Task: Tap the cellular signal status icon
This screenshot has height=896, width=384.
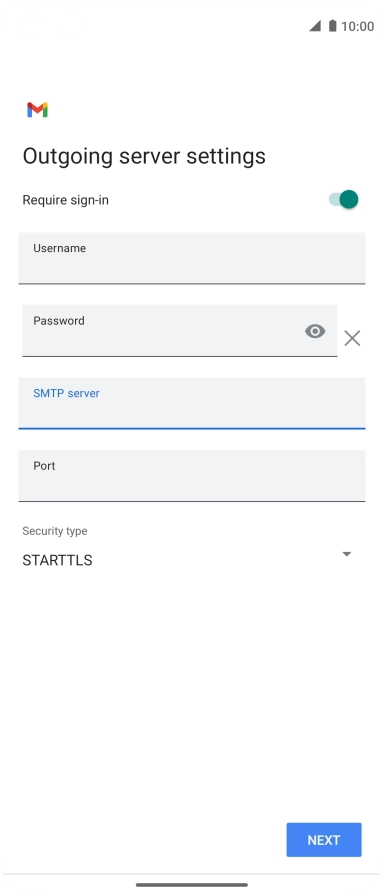Action: coord(315,26)
